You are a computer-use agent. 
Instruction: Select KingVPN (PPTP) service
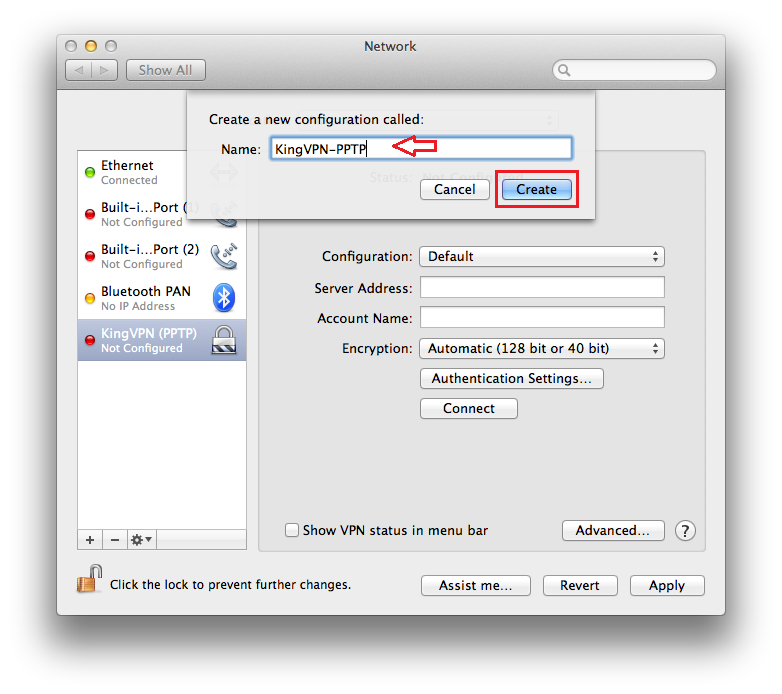click(162, 340)
